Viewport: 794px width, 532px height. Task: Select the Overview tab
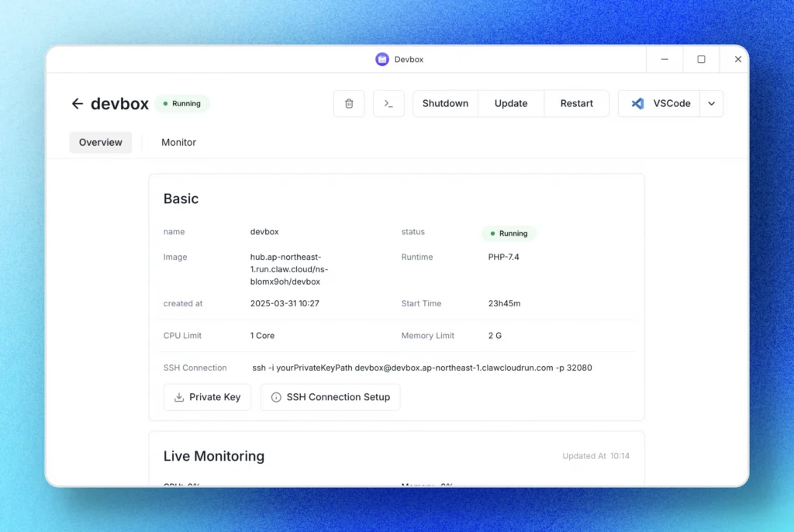pyautogui.click(x=100, y=142)
